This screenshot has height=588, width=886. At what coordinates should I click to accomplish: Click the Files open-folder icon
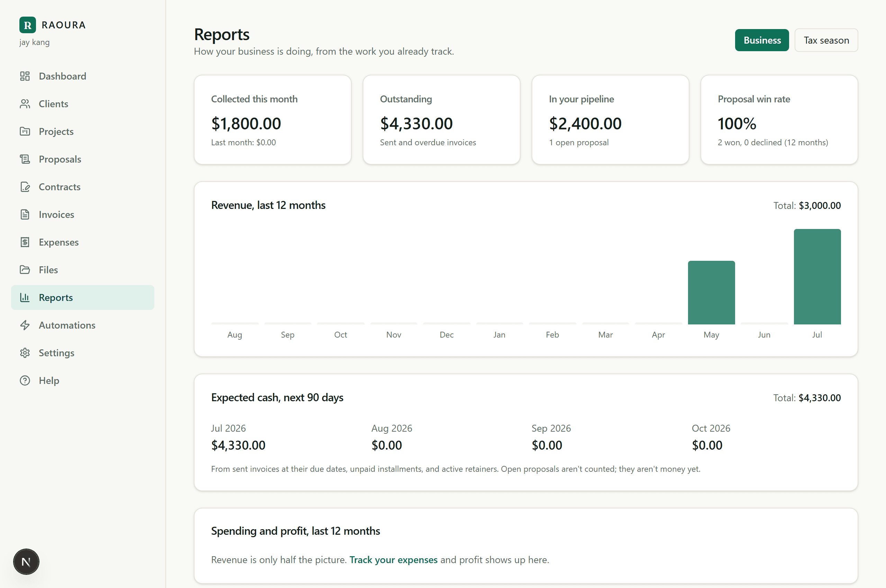pyautogui.click(x=25, y=270)
